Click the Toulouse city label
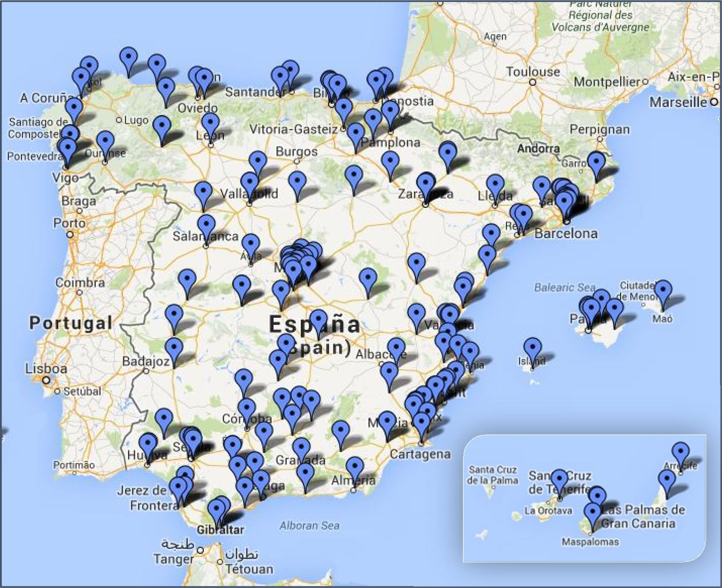Viewport: 722px width, 588px height. coord(532,72)
